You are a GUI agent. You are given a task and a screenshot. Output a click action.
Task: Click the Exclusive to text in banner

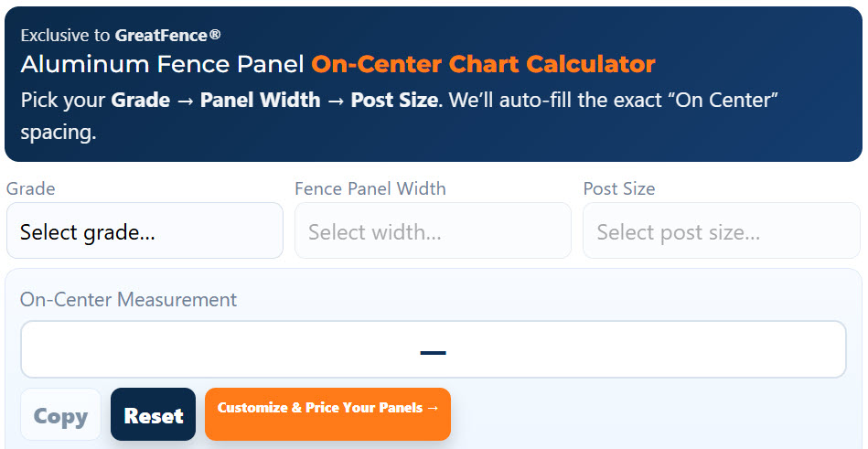(x=66, y=36)
